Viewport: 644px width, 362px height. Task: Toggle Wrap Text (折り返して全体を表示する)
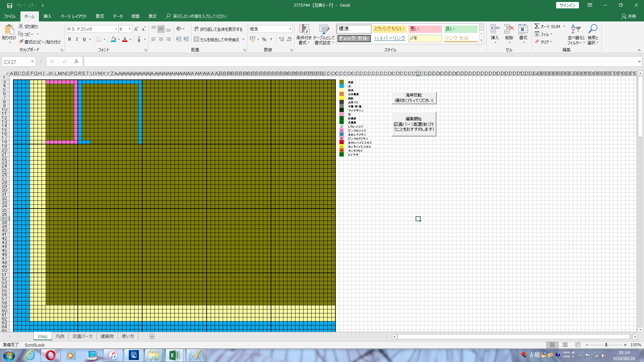click(218, 29)
